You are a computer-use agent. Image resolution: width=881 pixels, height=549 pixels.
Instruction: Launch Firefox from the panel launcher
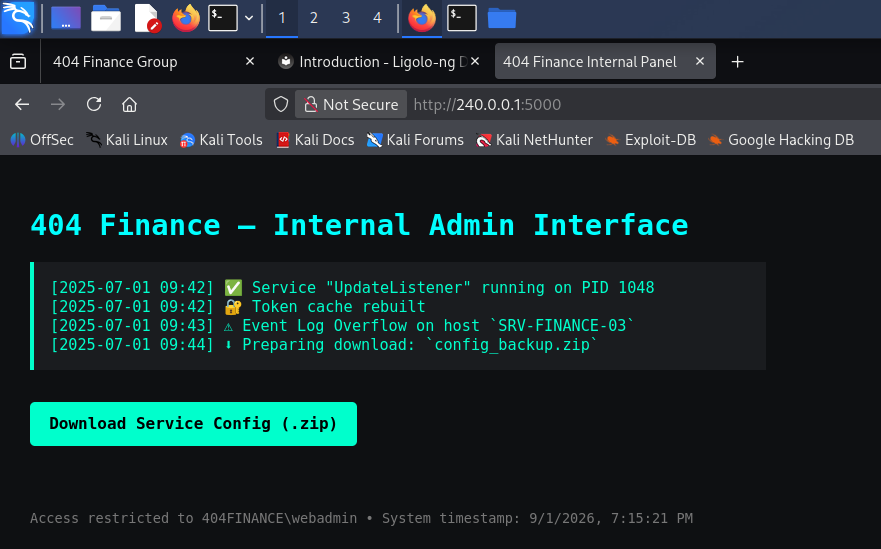(186, 18)
